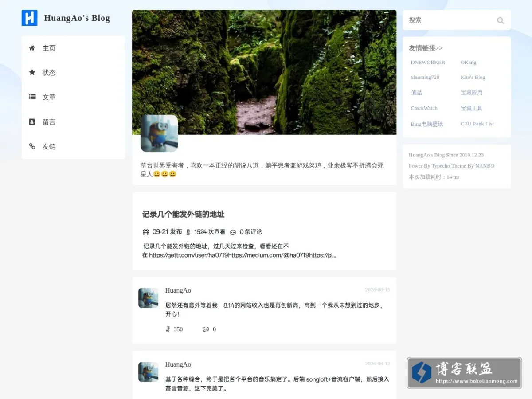Image resolution: width=532 pixels, height=399 pixels.
Task: Open the 值品 friend link
Action: point(416,93)
